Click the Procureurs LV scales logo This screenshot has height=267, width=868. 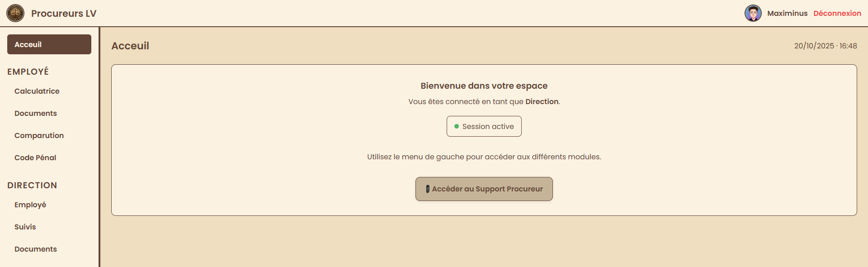[x=15, y=13]
